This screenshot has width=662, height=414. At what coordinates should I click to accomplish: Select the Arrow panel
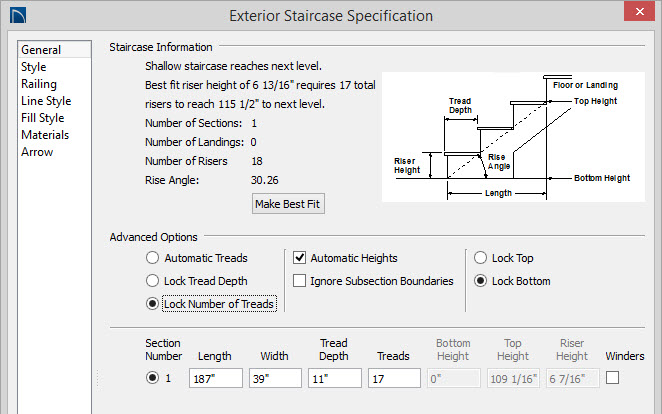(x=37, y=152)
